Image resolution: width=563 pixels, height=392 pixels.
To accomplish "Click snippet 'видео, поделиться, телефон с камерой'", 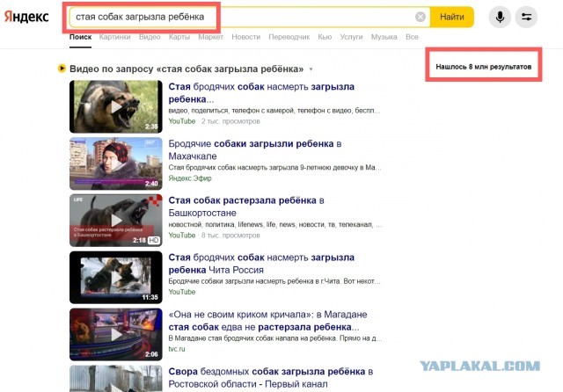I will 274,111.
